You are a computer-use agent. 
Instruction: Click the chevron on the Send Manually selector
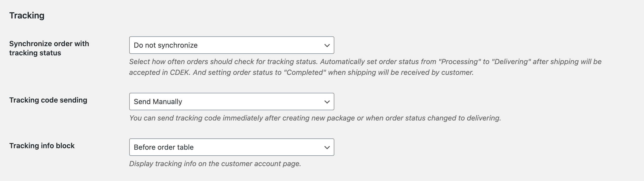[327, 102]
